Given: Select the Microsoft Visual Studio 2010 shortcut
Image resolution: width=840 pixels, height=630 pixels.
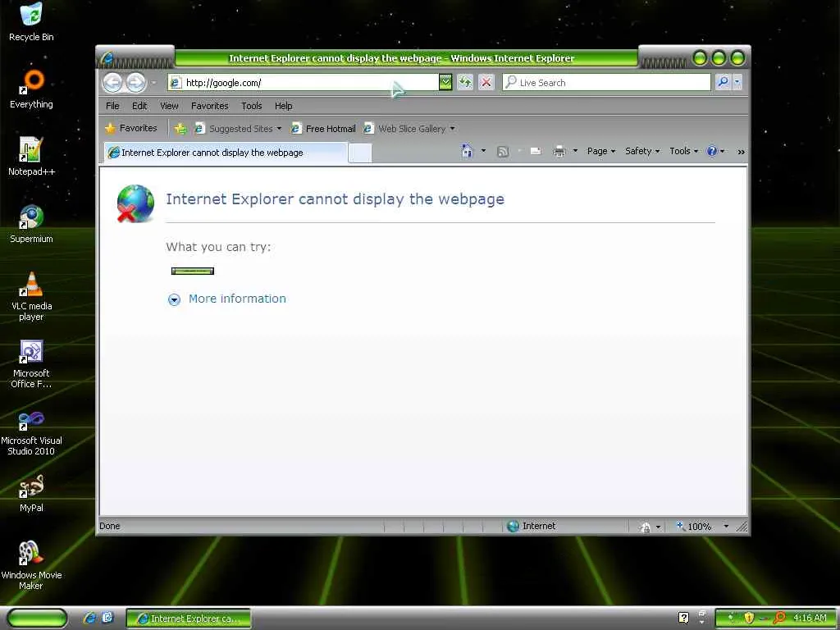Looking at the screenshot, I should 32,431.
